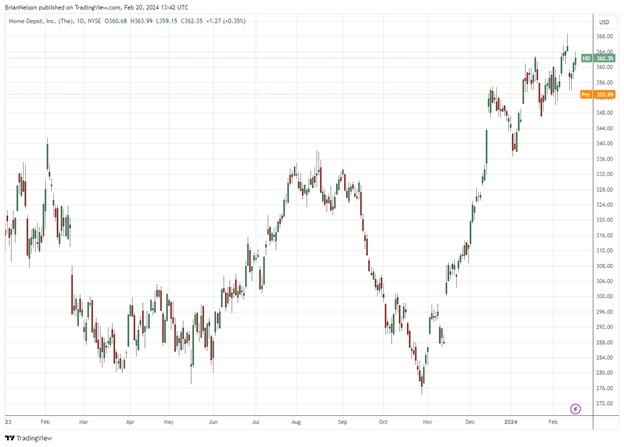Viewport: 624px width, 447px height.
Task: Click the TradingView logo icon
Action: 9,436
